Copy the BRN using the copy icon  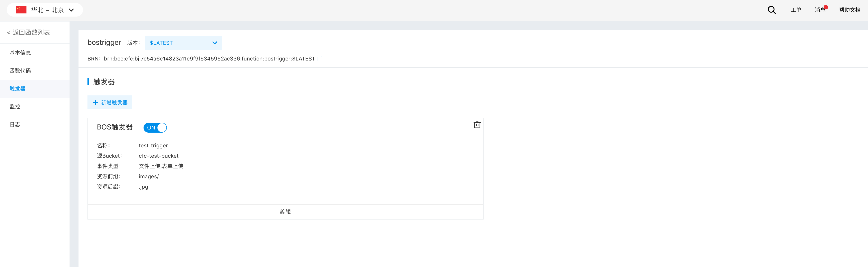tap(320, 59)
